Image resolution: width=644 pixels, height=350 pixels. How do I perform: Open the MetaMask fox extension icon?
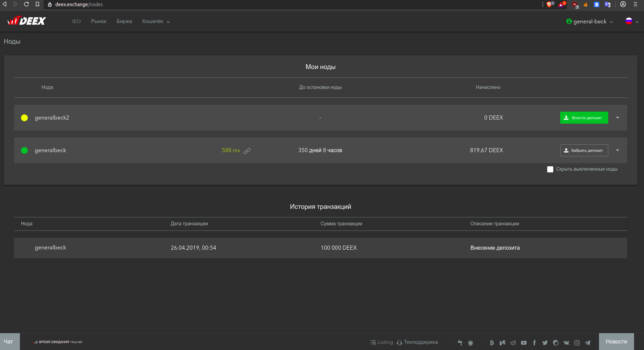586,4
